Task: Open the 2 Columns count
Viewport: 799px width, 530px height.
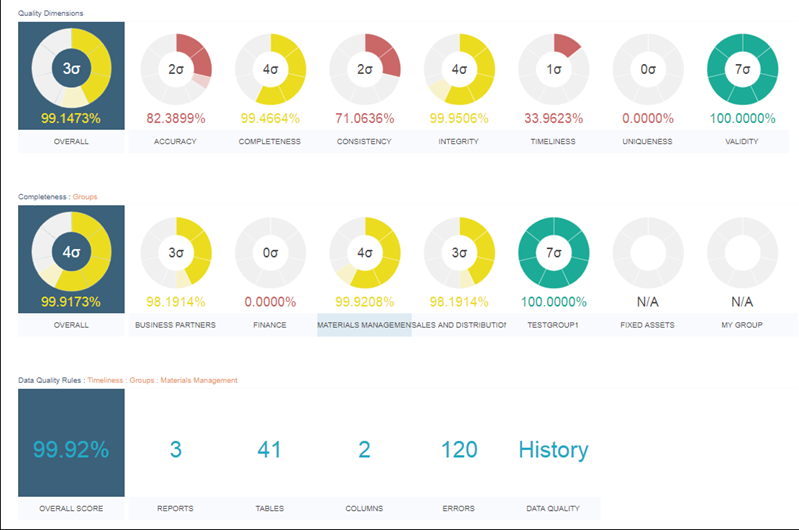Action: tap(364, 449)
